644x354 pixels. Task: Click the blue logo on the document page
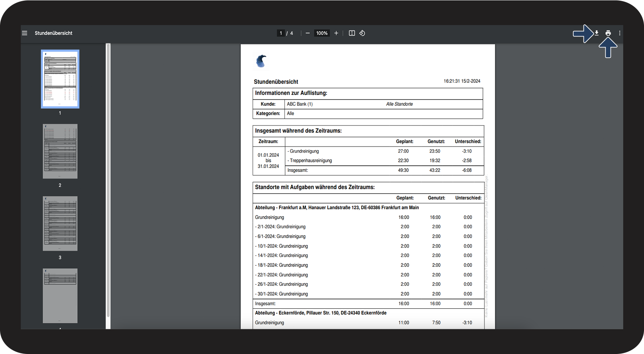pos(261,61)
